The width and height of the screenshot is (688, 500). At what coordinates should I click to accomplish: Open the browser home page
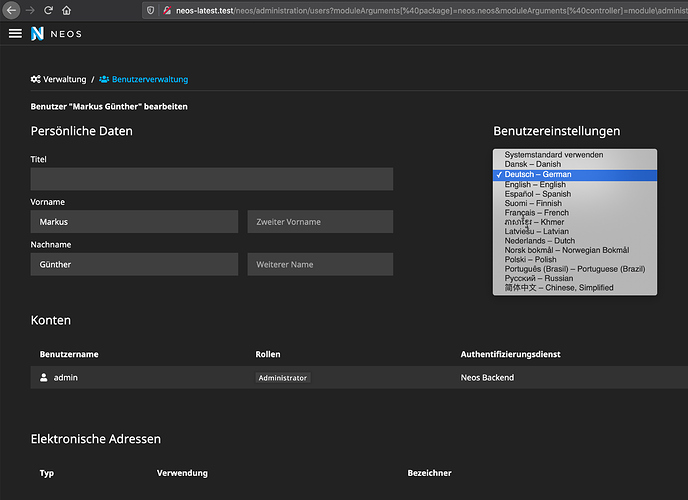tap(66, 10)
